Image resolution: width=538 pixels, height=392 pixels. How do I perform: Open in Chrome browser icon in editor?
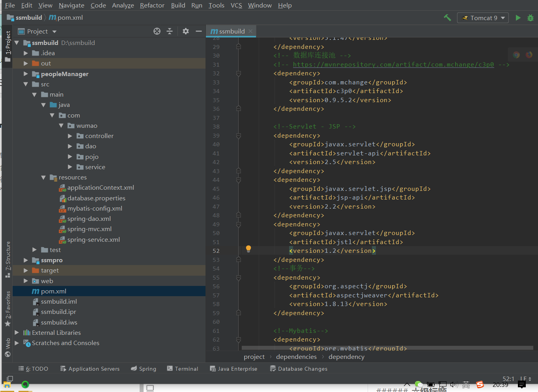(x=516, y=55)
